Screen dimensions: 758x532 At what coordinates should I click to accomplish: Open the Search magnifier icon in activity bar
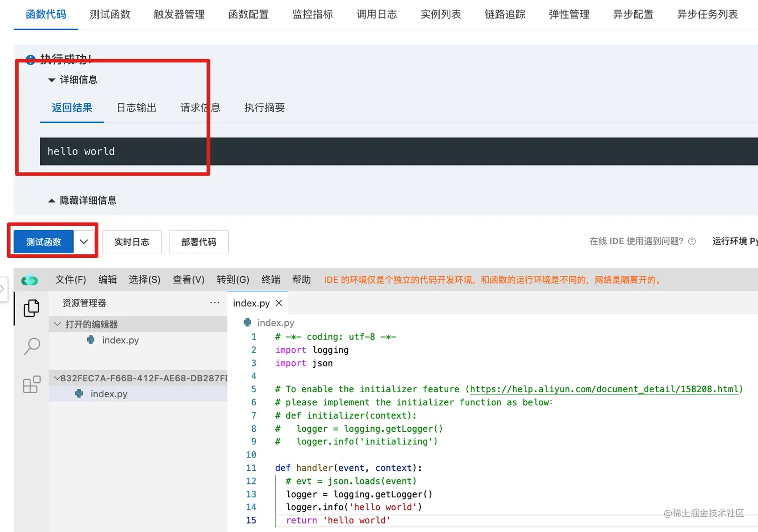[x=32, y=346]
